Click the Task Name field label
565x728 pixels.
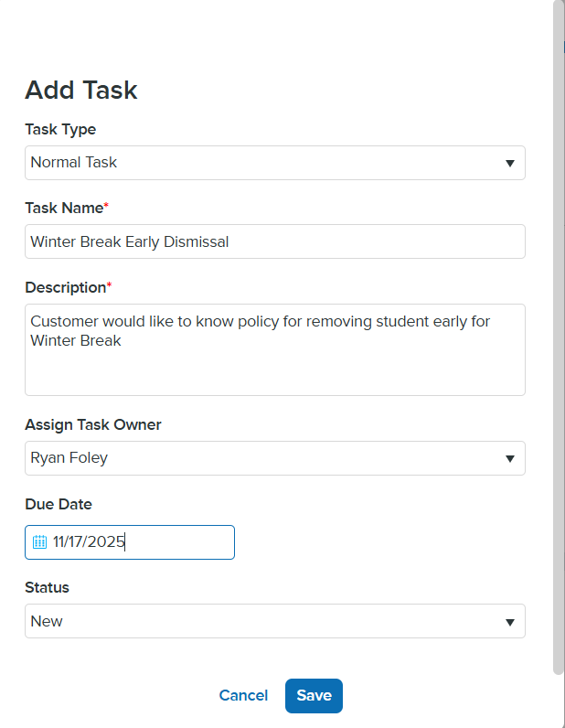point(64,208)
